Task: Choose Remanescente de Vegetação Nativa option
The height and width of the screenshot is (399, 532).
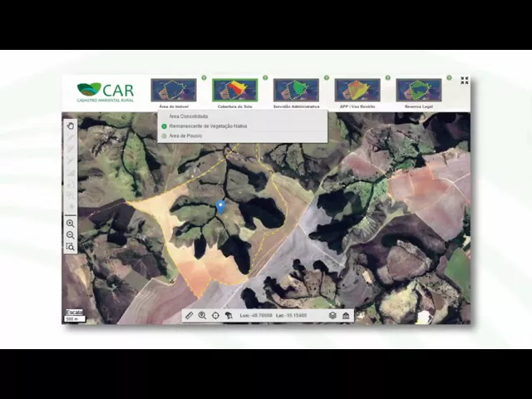Action: click(243, 126)
